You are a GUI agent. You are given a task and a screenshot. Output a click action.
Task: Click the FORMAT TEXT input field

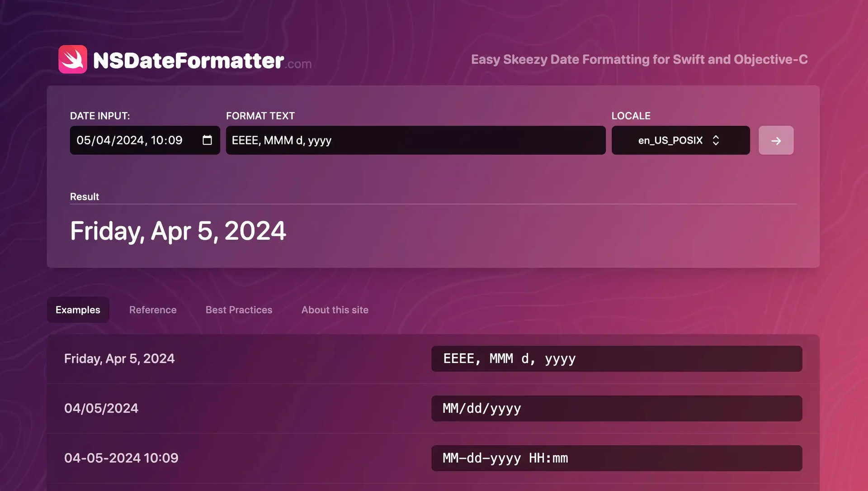point(415,139)
